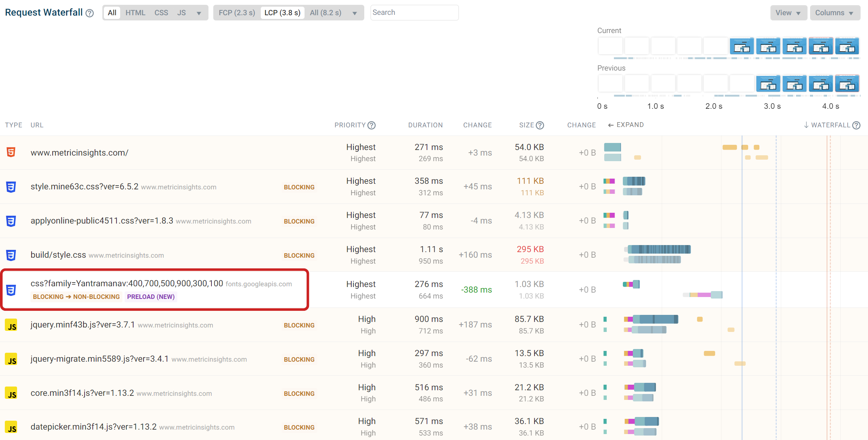Image resolution: width=868 pixels, height=440 pixels.
Task: Select the All resource type filter
Action: tap(112, 13)
